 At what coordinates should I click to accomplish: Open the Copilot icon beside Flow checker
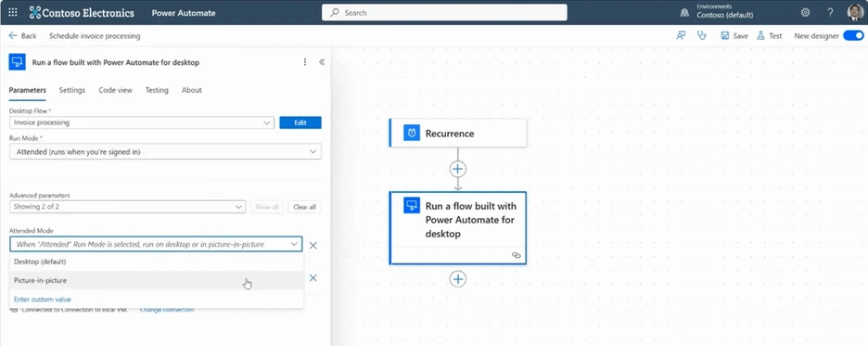[681, 35]
